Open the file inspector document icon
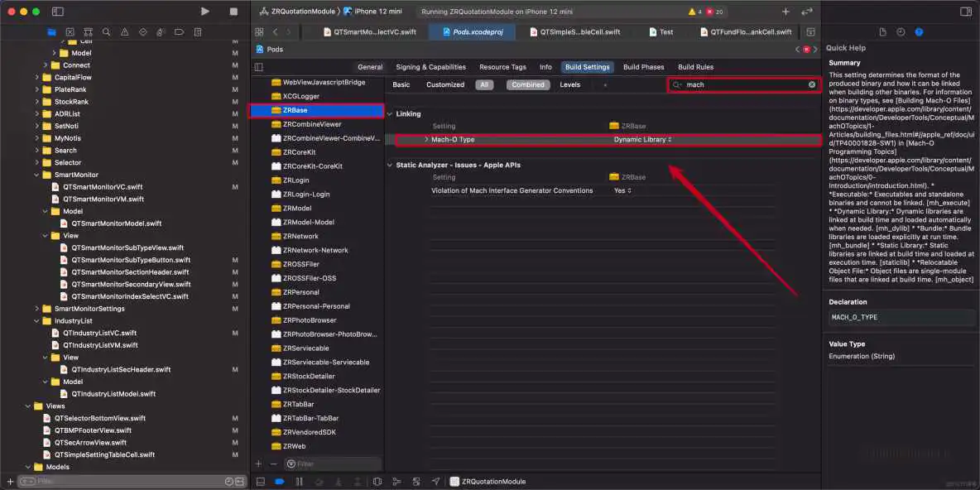Viewport: 980px width, 490px height. (x=882, y=32)
